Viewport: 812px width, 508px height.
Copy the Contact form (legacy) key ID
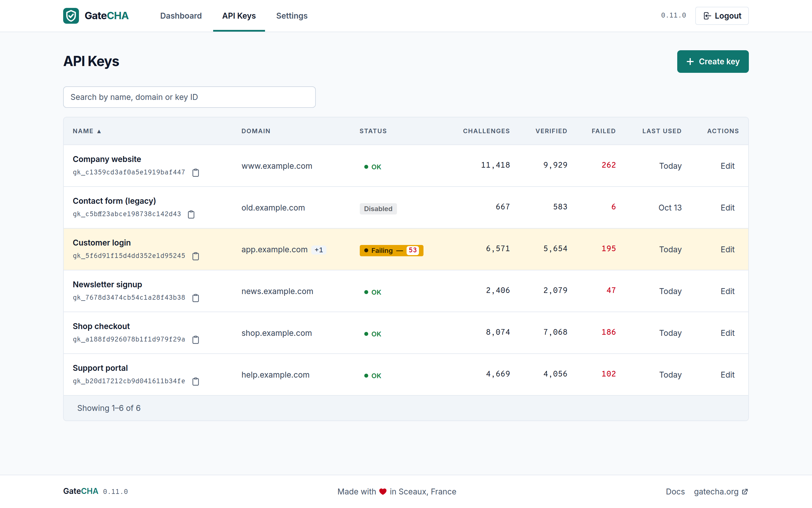(x=191, y=214)
